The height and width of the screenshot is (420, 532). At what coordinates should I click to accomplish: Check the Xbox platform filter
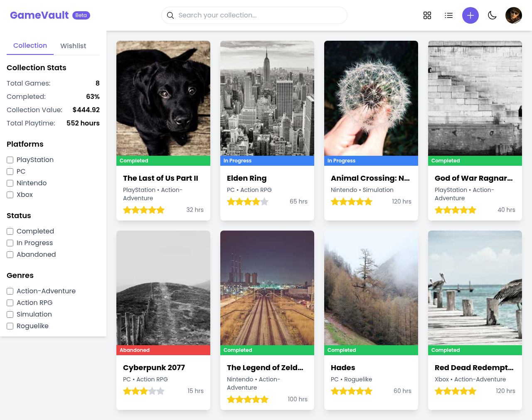pos(10,194)
